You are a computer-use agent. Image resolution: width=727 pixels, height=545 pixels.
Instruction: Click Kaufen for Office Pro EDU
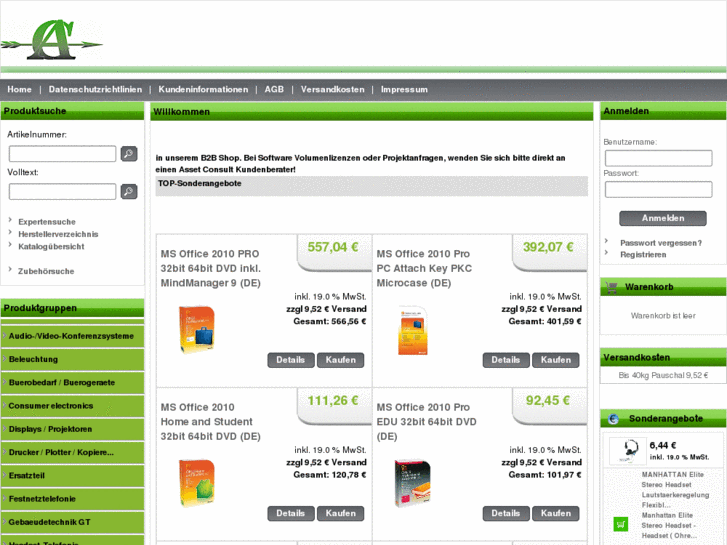555,513
